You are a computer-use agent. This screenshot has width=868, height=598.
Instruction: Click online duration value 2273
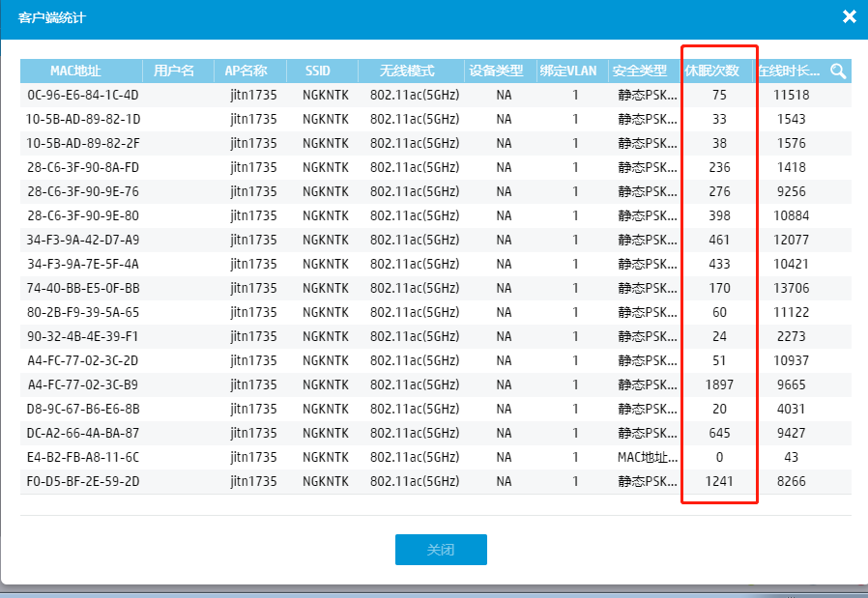pyautogui.click(x=791, y=337)
